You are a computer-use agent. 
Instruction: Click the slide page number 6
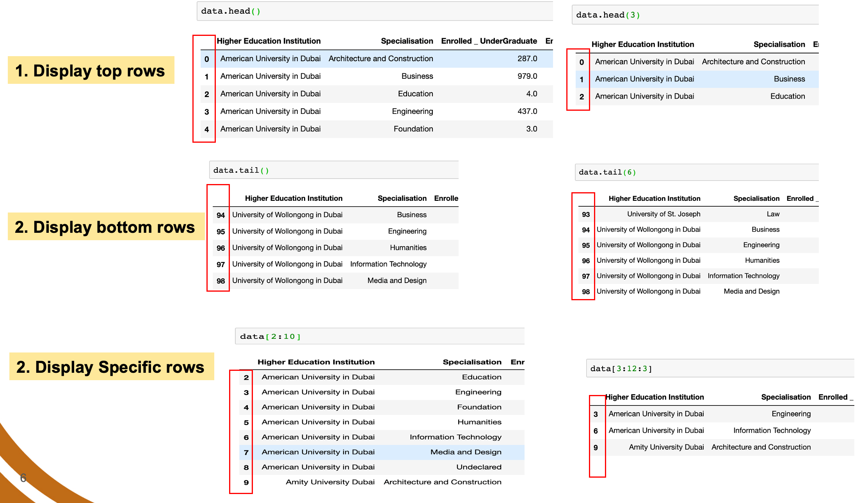[x=23, y=478]
